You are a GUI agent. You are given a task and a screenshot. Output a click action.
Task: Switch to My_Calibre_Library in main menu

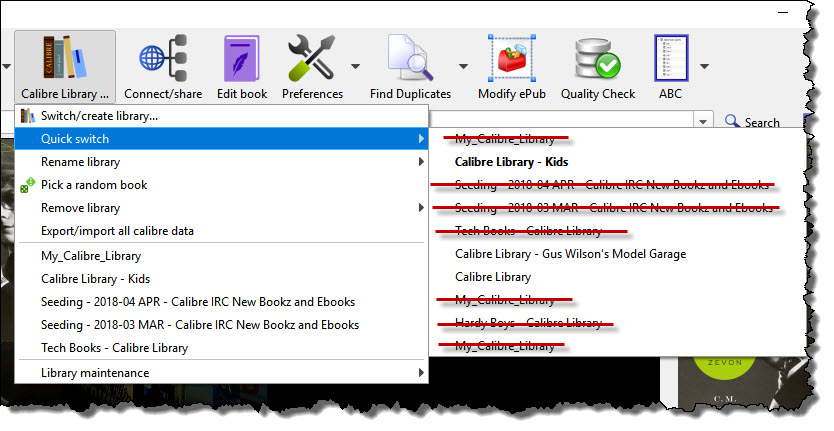click(221, 256)
